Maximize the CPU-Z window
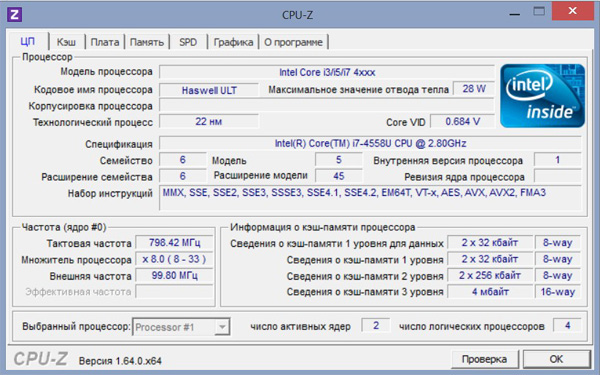 coord(539,11)
